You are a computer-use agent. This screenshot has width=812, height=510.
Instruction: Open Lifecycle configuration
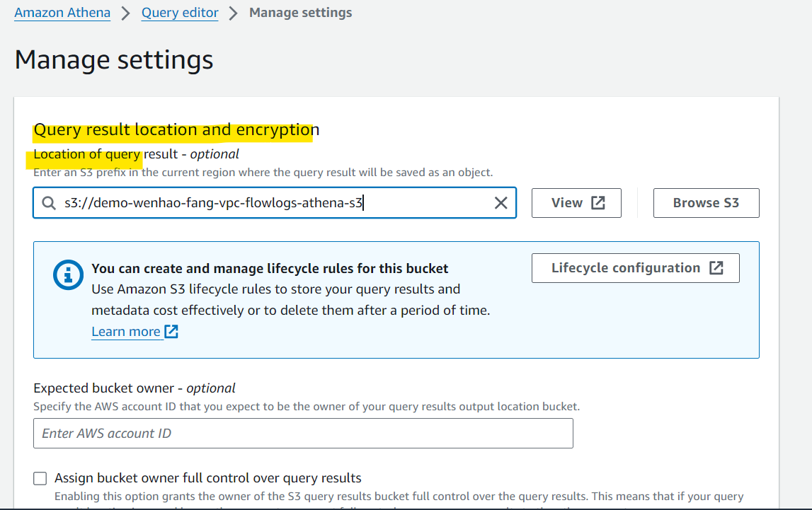point(636,268)
